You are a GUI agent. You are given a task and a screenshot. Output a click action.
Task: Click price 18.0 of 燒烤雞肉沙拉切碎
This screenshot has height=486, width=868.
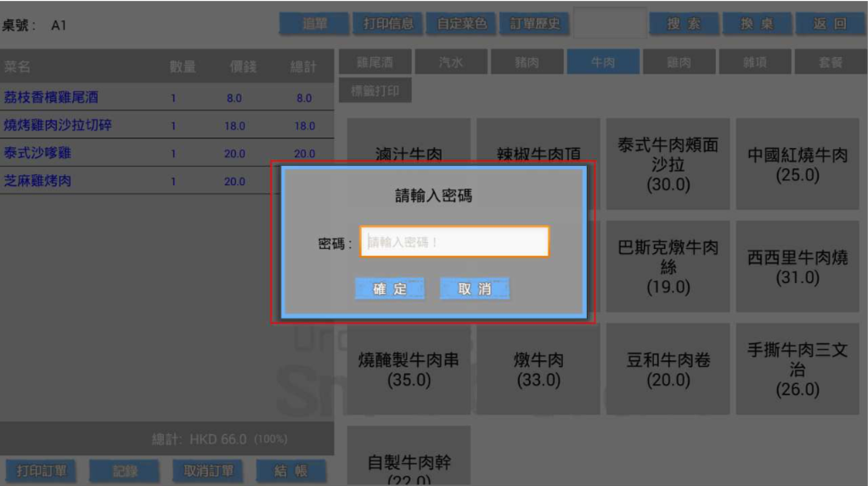[234, 126]
